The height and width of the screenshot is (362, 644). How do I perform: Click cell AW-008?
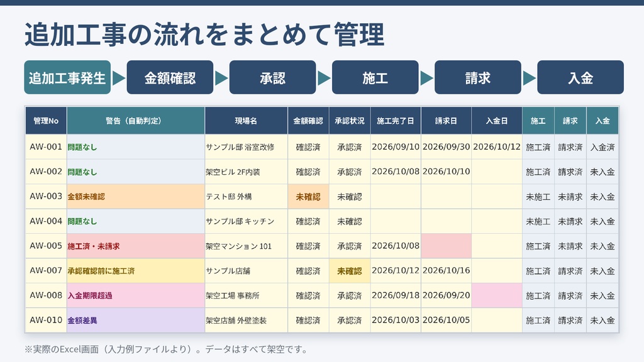[46, 295]
